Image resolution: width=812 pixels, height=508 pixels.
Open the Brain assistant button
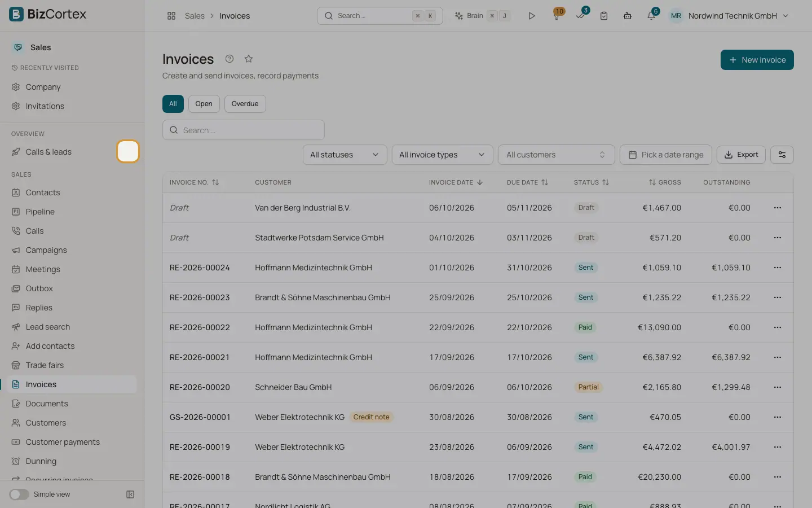pos(483,16)
